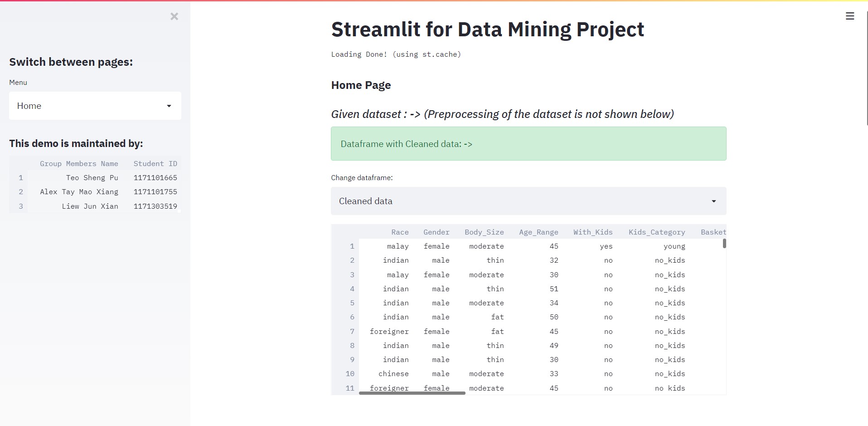
Task: Click the Cleaned data dropdown arrow
Action: point(714,201)
